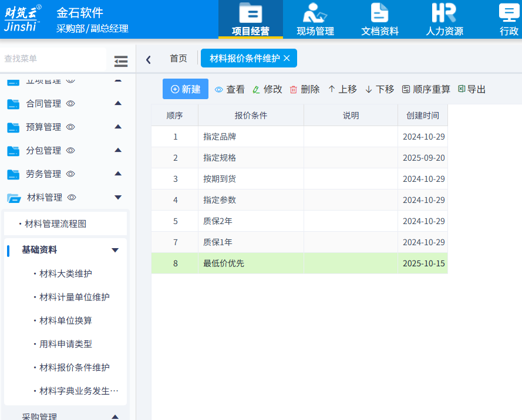Collapse the 基础资料 submenu arrow
This screenshot has height=420, width=522.
tap(115, 250)
